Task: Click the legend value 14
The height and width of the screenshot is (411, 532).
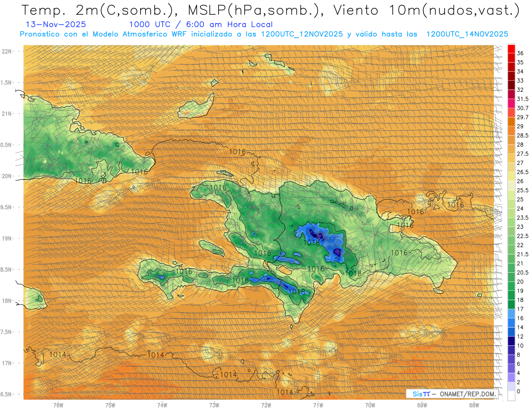Action: (x=520, y=328)
